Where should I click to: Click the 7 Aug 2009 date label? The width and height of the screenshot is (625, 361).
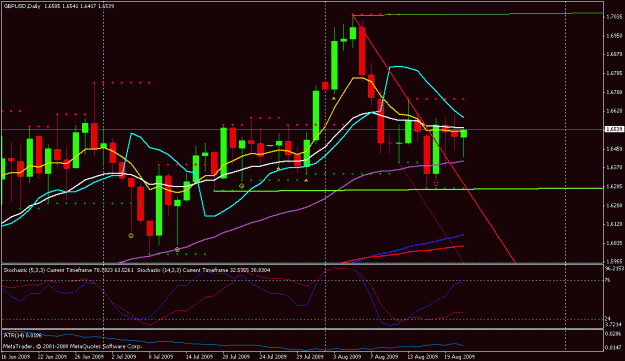point(385,357)
